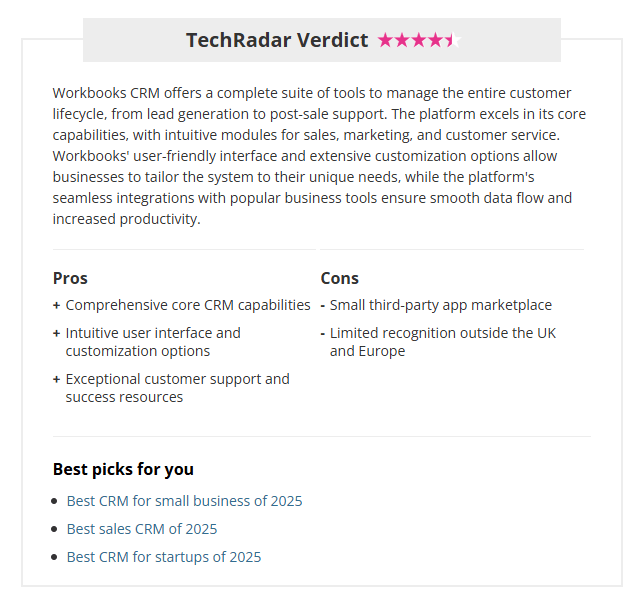Click the first pink rating star
Viewport: 637px width, 599px height.
386,40
